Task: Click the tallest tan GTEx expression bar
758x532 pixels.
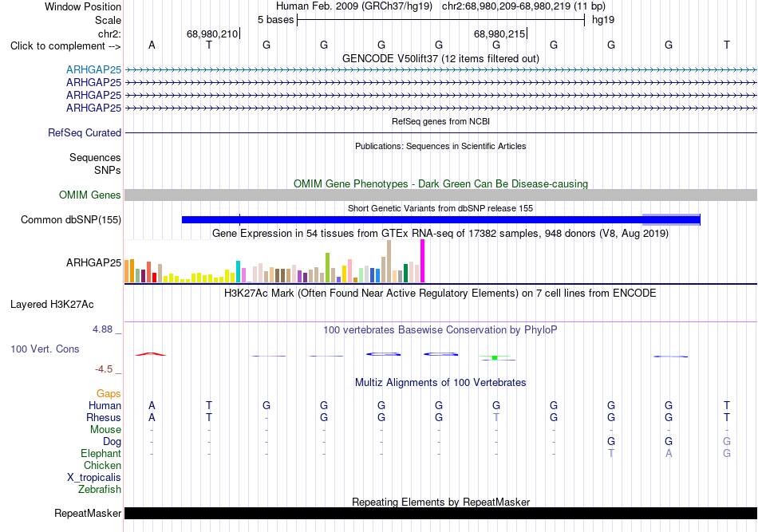Action: [389, 262]
